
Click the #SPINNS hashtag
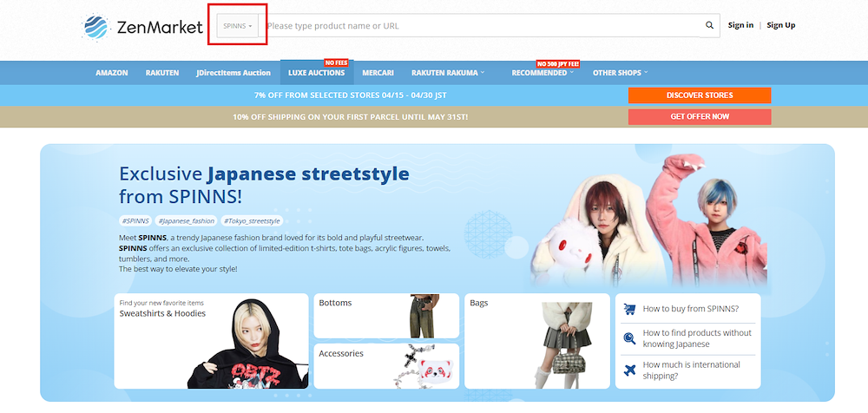tap(135, 221)
